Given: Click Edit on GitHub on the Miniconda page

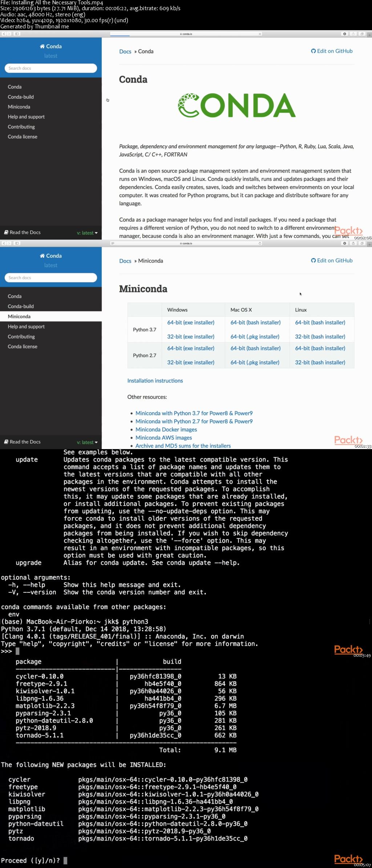Looking at the screenshot, I should pos(332,260).
